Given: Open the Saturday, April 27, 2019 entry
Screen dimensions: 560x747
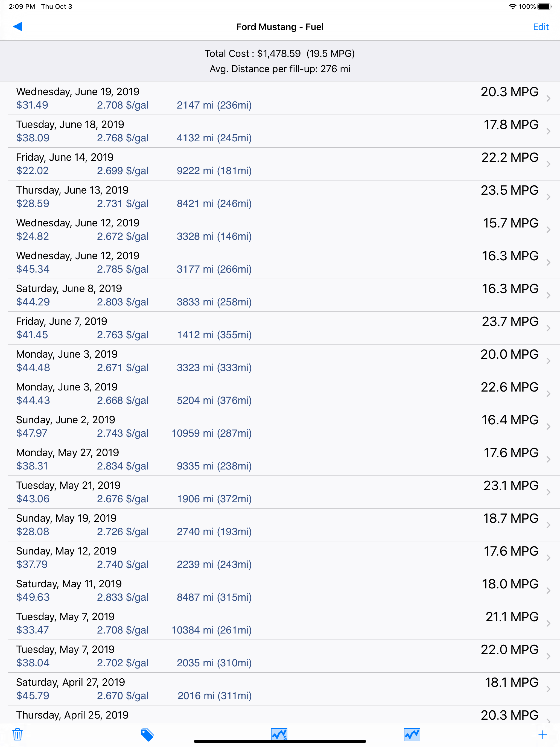Looking at the screenshot, I should click(x=280, y=689).
